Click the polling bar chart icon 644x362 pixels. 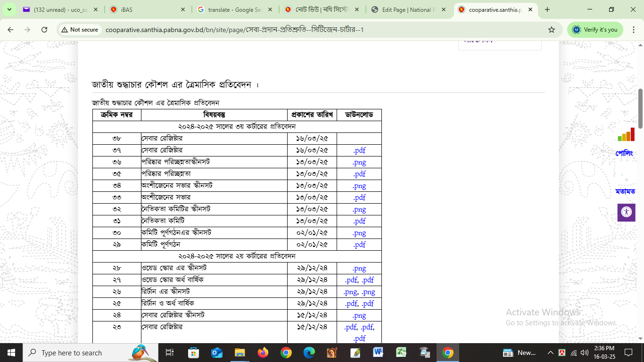tap(626, 135)
